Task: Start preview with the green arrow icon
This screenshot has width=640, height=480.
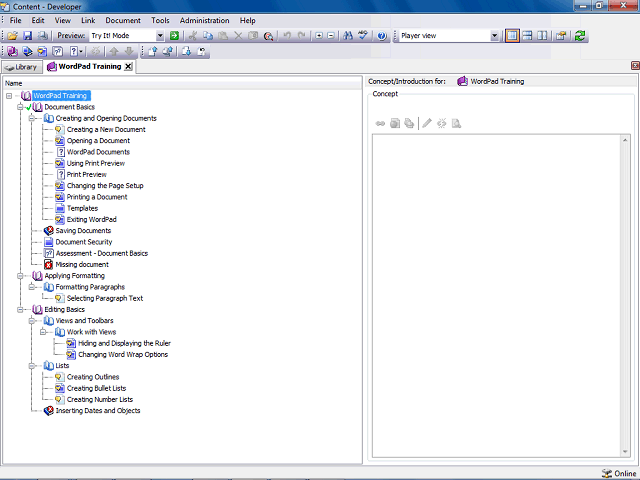Action: [x=174, y=36]
